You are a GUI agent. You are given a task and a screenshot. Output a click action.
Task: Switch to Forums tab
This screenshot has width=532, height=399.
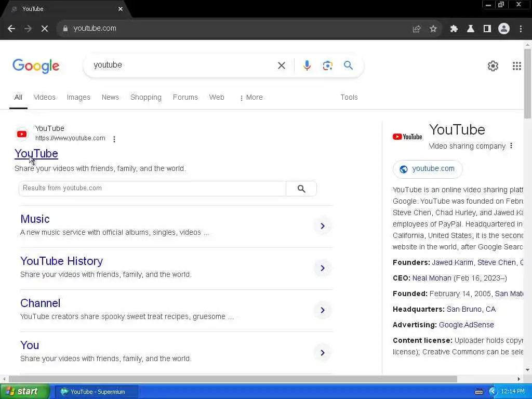coord(185,97)
